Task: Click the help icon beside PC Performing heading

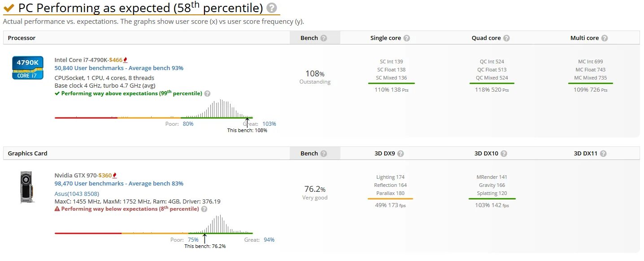Action: [272, 8]
